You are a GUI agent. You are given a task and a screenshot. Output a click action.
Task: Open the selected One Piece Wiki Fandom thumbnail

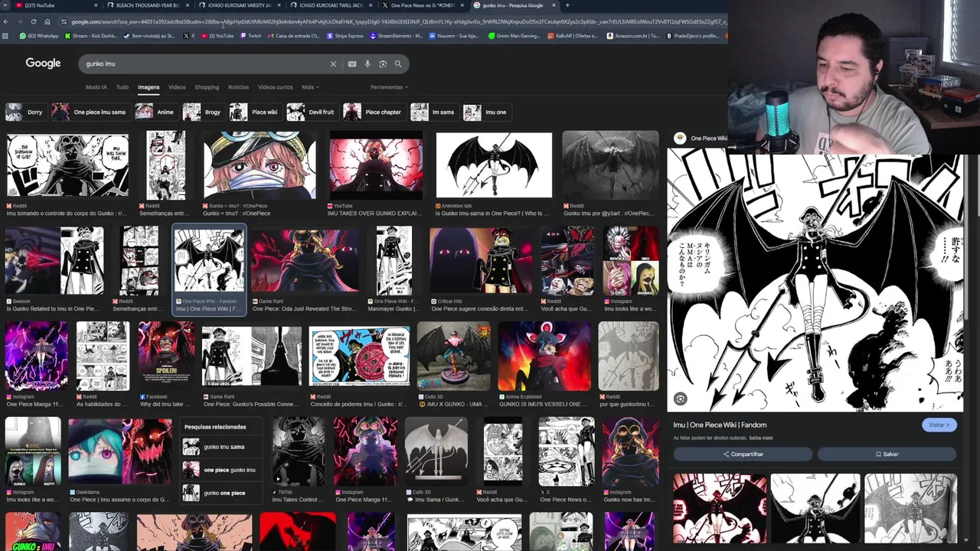coord(209,261)
